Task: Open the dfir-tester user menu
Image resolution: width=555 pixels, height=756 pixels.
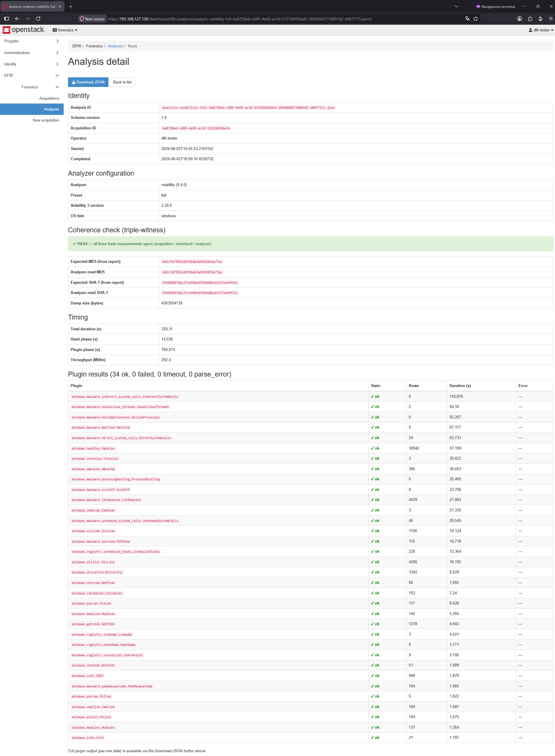Action: (x=540, y=30)
